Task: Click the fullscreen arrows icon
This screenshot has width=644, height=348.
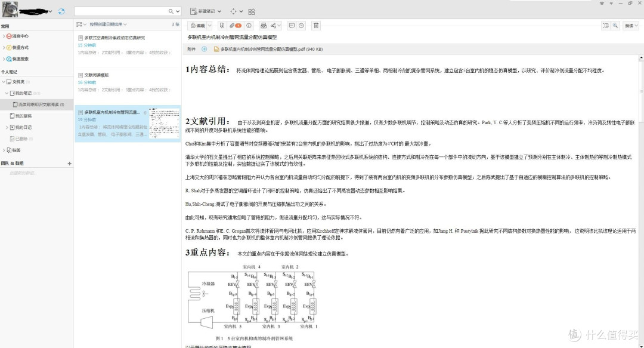Action: tap(233, 11)
